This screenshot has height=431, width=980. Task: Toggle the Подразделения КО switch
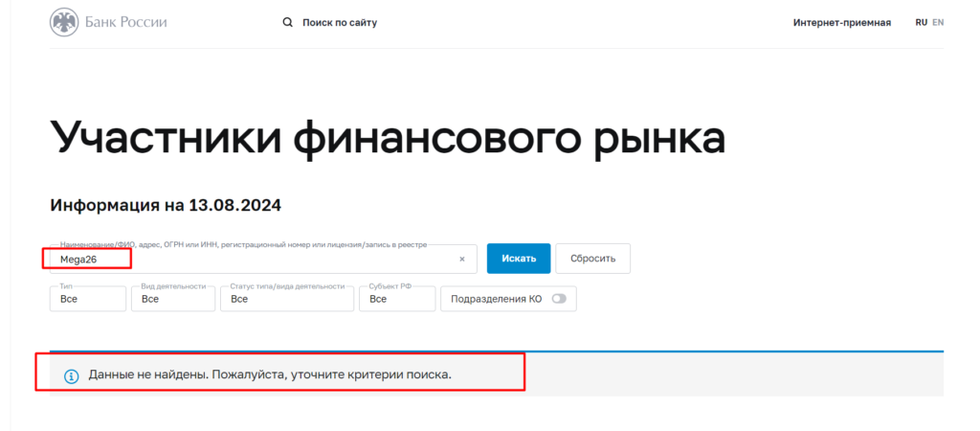tap(559, 299)
